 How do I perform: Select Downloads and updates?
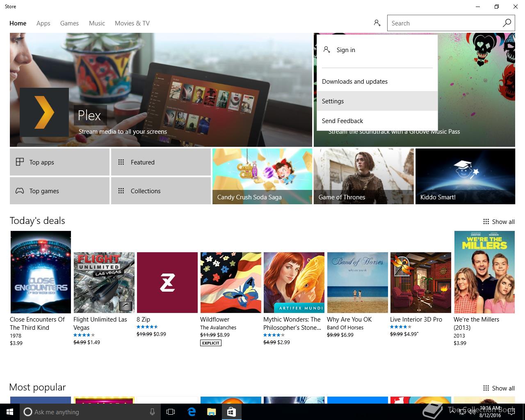(x=377, y=81)
